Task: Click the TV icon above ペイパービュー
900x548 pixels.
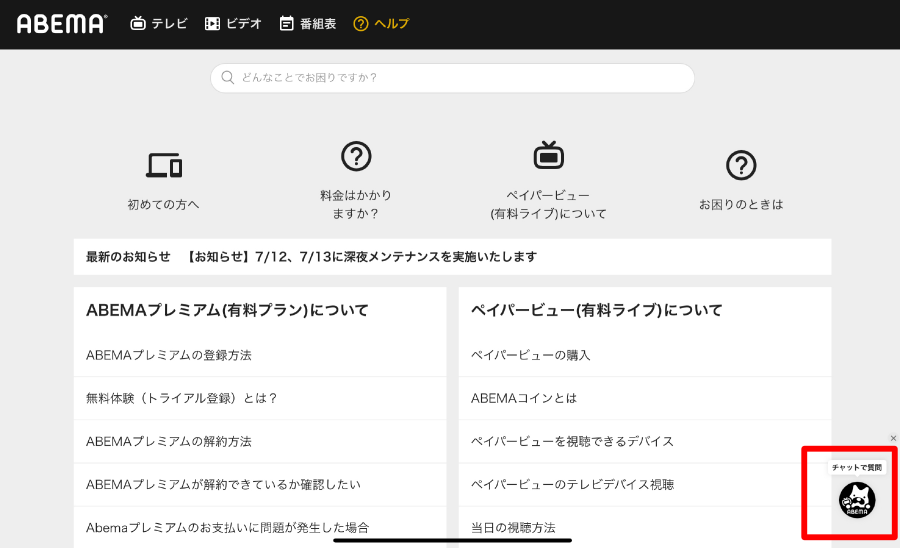Action: pos(549,155)
